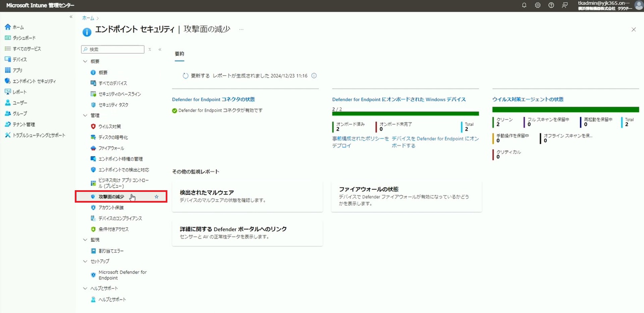
Task: Open 条件付きアクセス in the submenu
Action: (109, 229)
